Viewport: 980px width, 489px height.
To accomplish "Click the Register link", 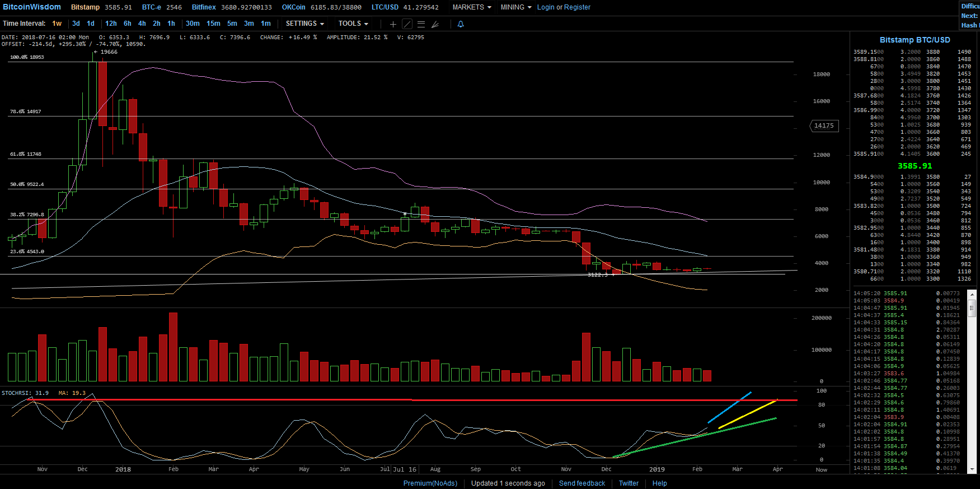I will (577, 7).
